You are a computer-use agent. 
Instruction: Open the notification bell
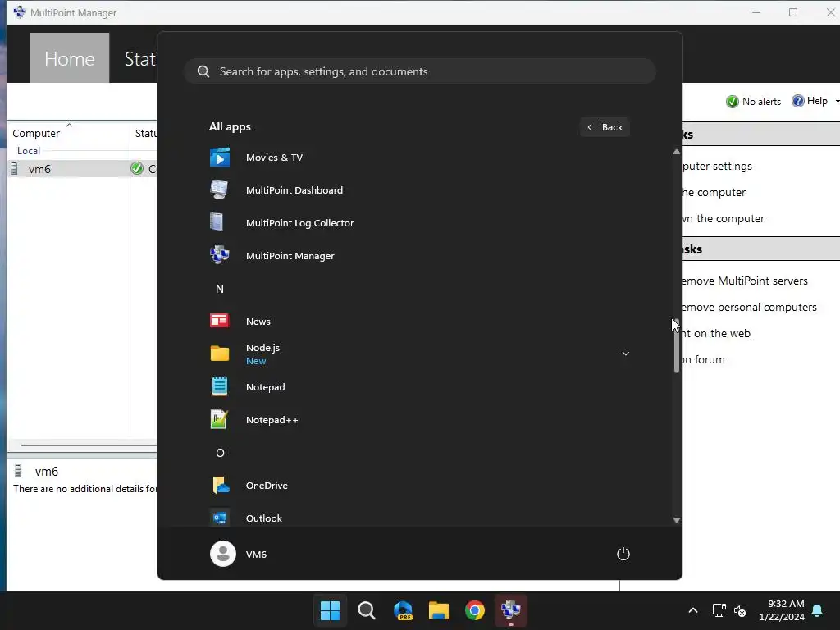[x=818, y=610]
